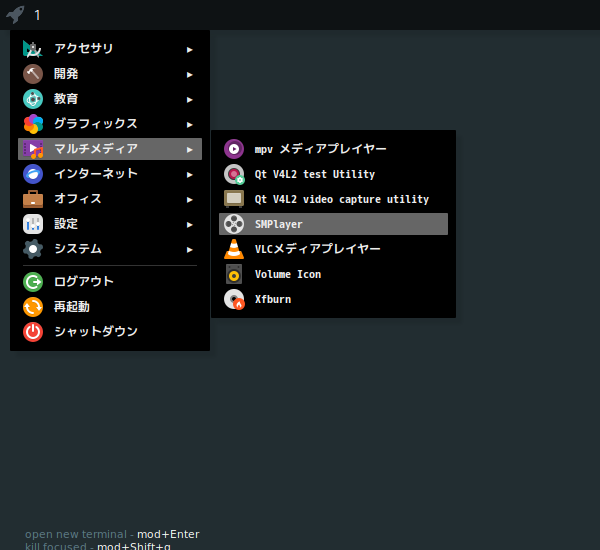
Task: Click the アクセサリ category icon
Action: [33, 49]
